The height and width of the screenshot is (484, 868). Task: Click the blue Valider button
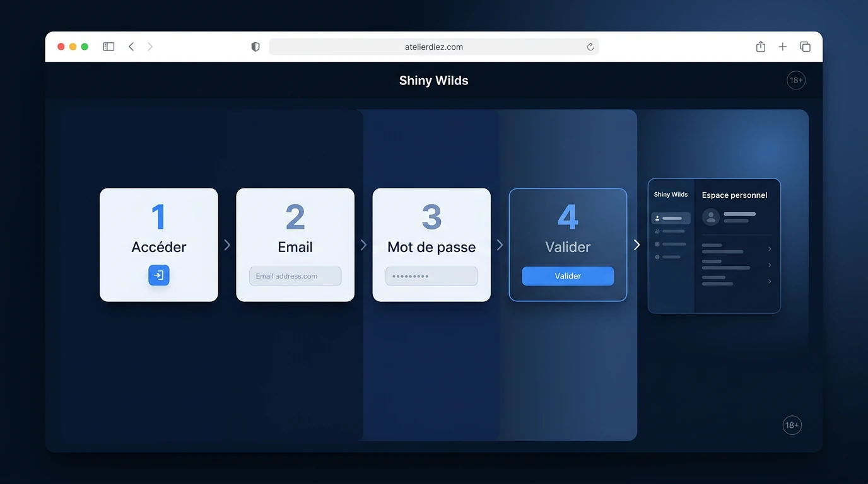(x=568, y=276)
